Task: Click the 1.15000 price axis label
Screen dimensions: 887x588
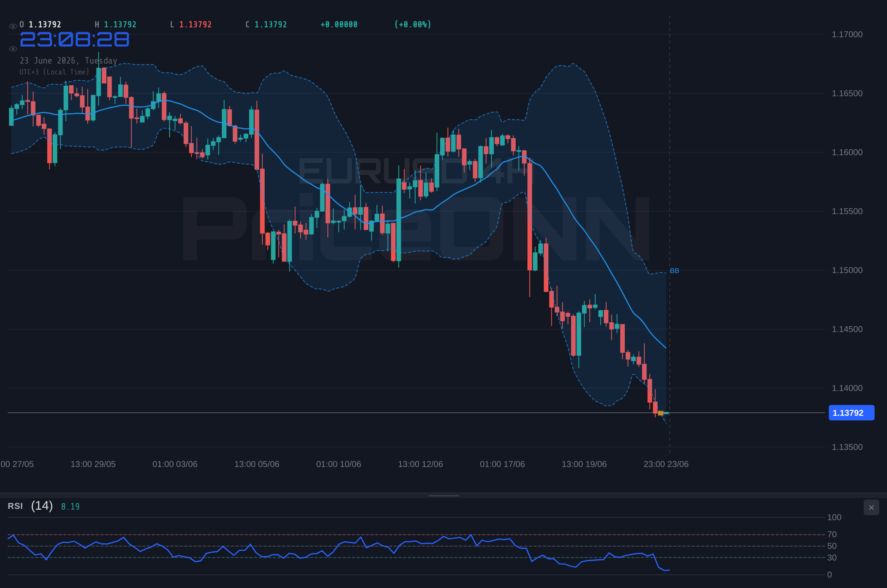Action: tap(847, 270)
